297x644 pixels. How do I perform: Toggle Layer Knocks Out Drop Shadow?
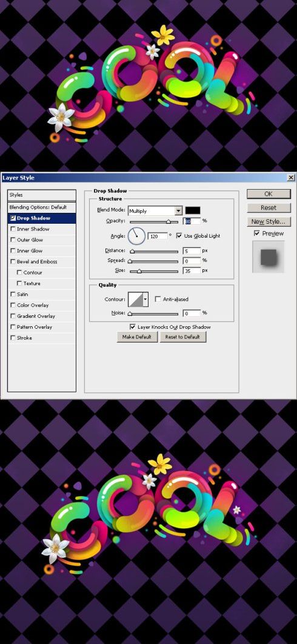click(132, 327)
